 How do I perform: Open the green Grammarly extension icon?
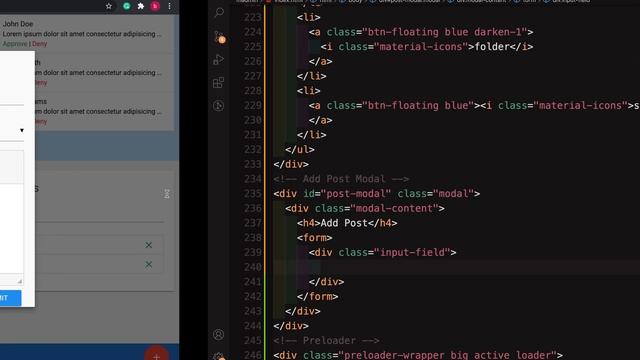127,6
